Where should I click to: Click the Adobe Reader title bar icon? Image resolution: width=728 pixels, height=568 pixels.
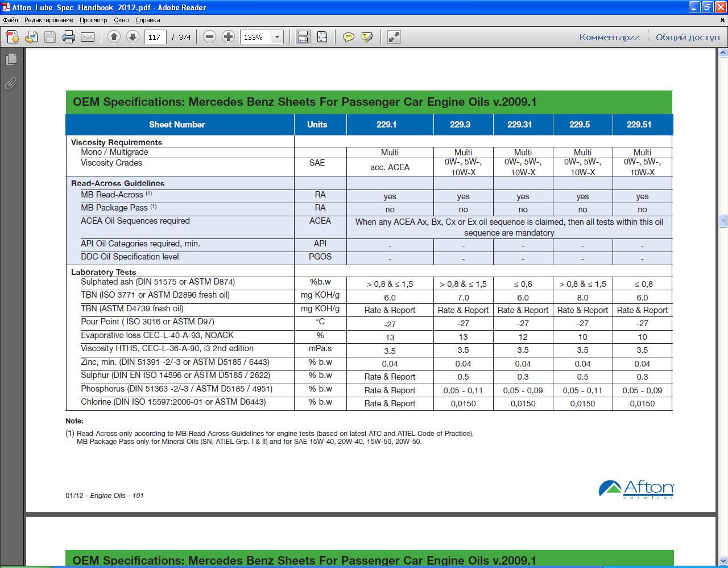click(x=6, y=7)
